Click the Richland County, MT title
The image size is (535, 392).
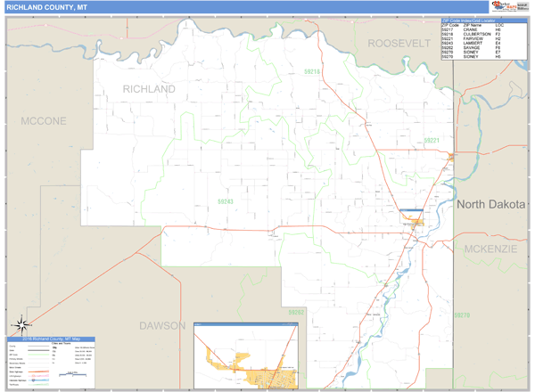pos(44,6)
